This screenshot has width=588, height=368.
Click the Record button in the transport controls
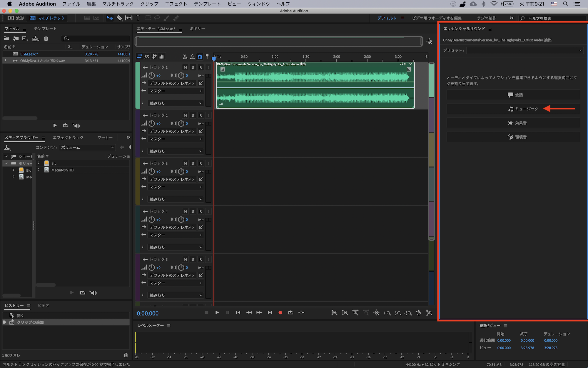click(x=280, y=313)
